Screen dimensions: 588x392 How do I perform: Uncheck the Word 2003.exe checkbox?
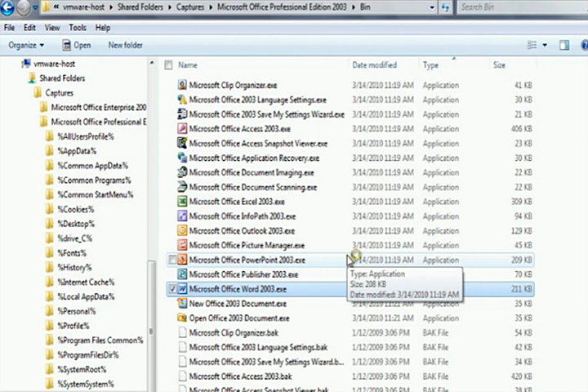(x=172, y=289)
